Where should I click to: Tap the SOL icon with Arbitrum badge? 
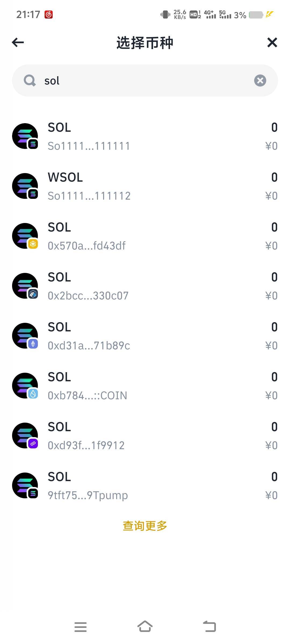tap(25, 286)
